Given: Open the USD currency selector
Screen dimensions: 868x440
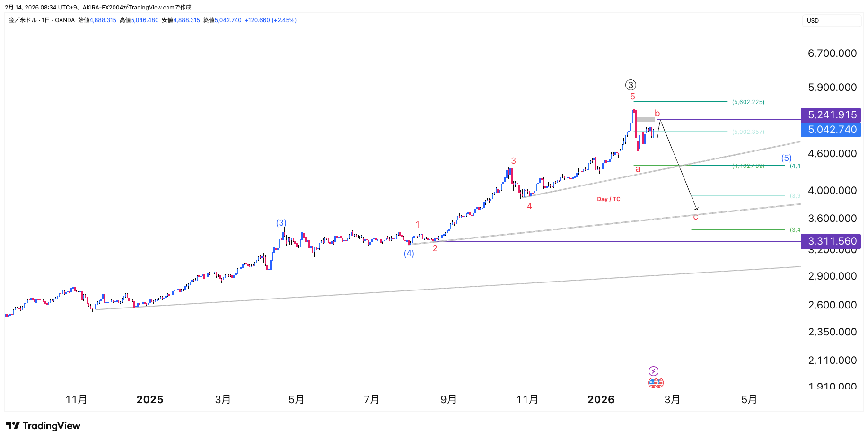Looking at the screenshot, I should tap(831, 21).
